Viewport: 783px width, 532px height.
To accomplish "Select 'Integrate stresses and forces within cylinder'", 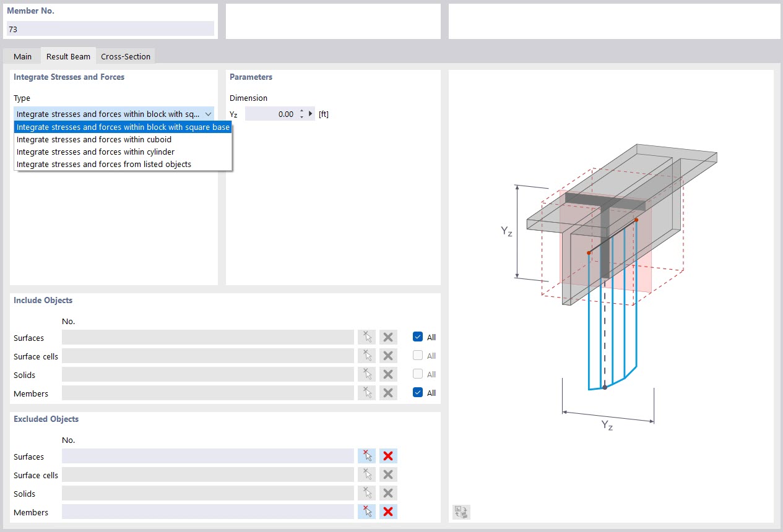I will (x=95, y=152).
